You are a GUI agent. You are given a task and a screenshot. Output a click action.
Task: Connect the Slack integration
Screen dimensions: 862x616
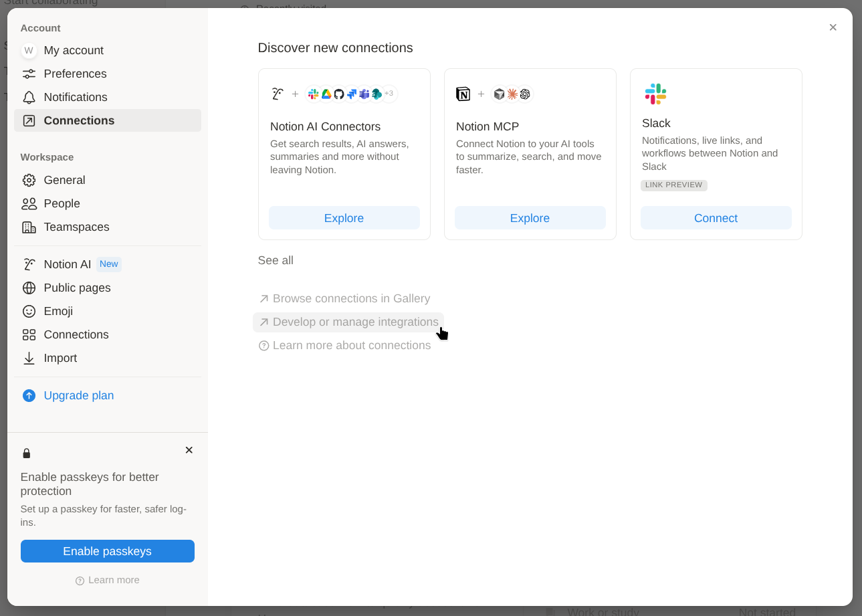pyautogui.click(x=716, y=219)
